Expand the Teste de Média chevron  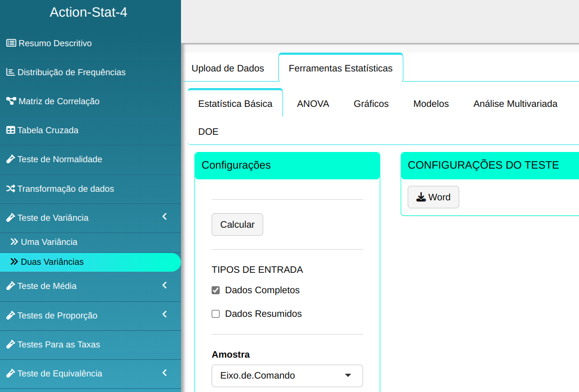coord(165,285)
